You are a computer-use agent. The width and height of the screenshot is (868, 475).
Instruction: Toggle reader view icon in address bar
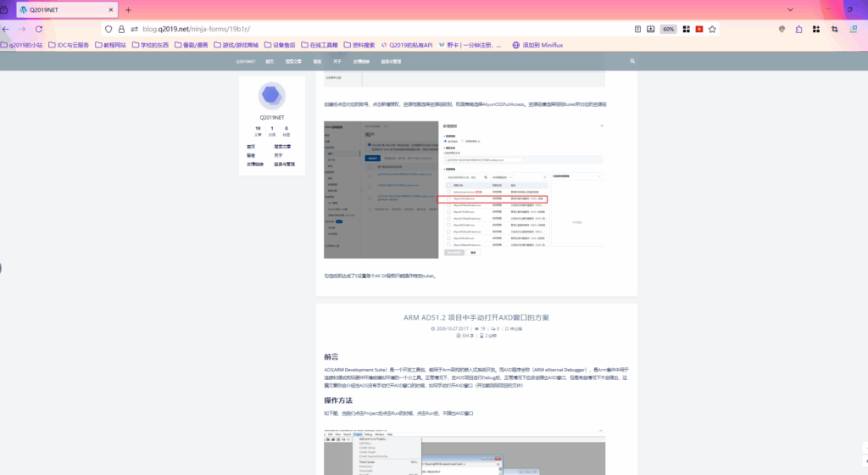pos(637,29)
